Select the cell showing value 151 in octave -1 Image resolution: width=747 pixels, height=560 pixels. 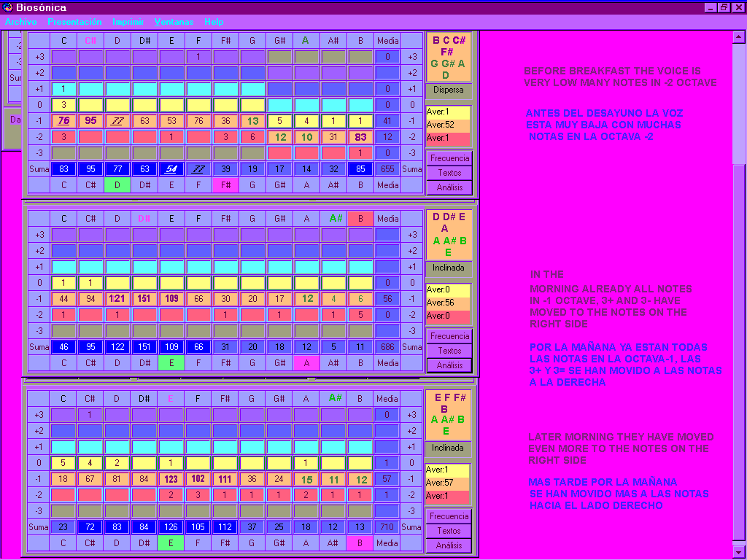pyautogui.click(x=144, y=298)
